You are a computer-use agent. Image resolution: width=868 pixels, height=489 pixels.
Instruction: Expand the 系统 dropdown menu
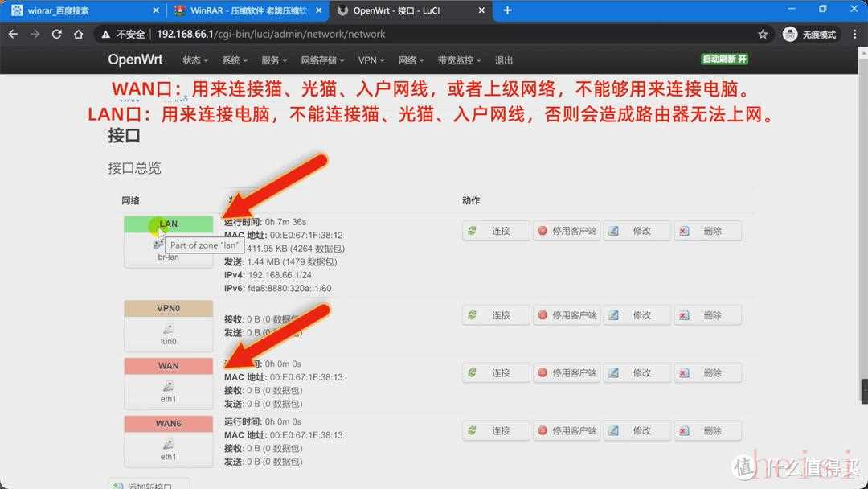coord(235,60)
